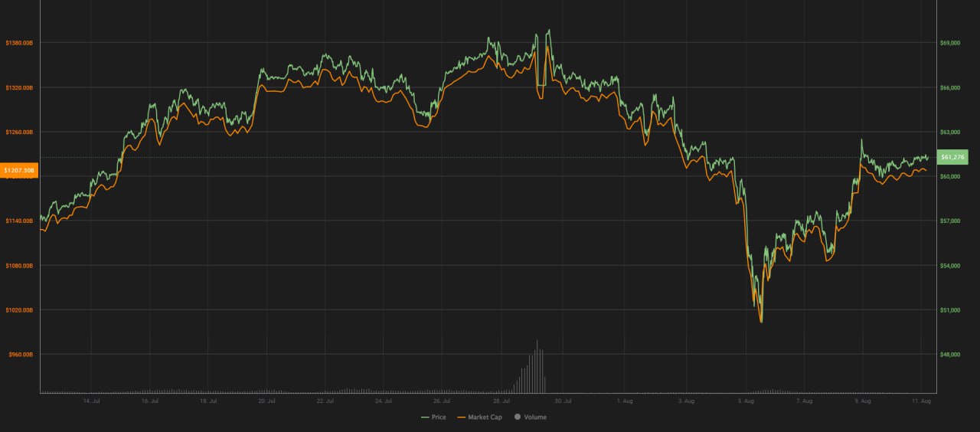Click the $57,000 right axis label
The image size is (980, 432).
point(949,221)
